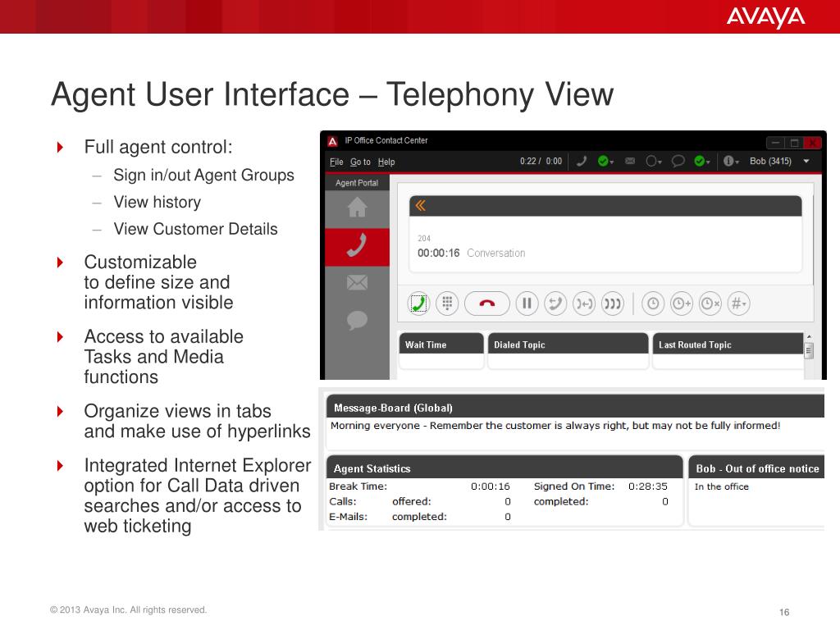Click the Agent Statistics panel header
This screenshot has height=630, width=840.
click(504, 468)
